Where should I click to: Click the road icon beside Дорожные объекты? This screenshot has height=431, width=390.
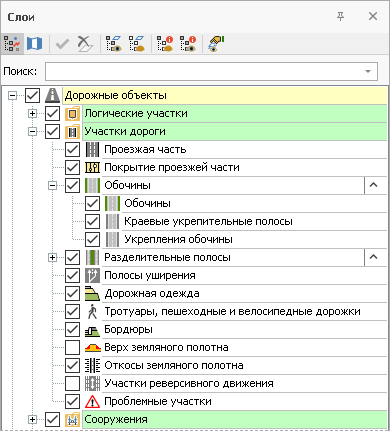(52, 95)
